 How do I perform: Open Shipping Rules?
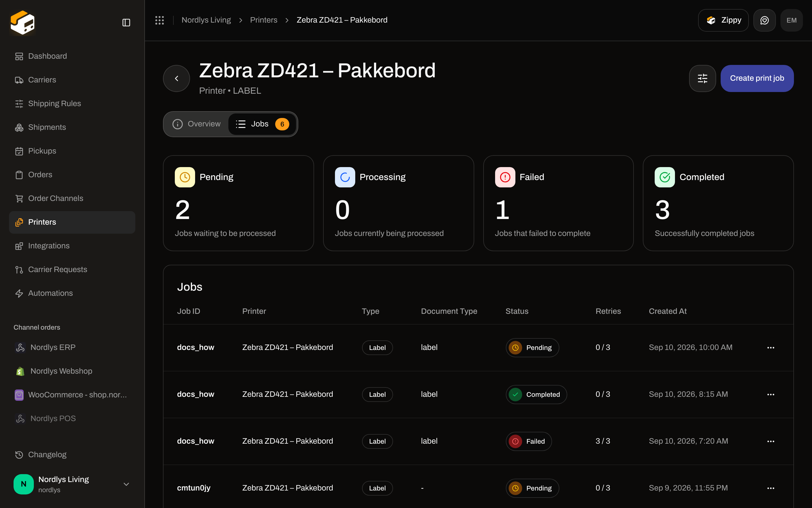pos(72,104)
